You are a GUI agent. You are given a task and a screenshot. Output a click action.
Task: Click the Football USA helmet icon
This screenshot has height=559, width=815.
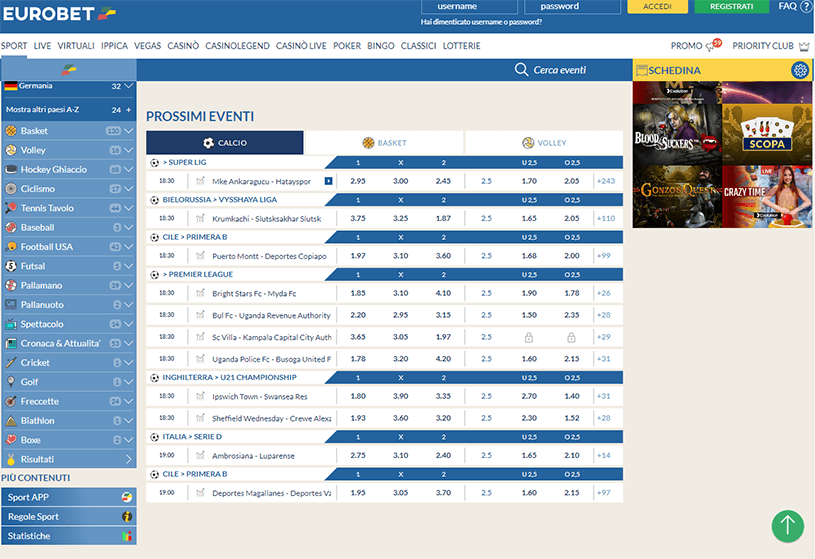[x=11, y=246]
